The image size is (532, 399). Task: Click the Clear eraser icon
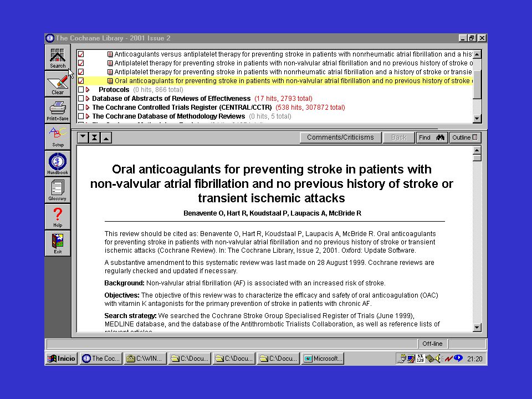tap(58, 84)
